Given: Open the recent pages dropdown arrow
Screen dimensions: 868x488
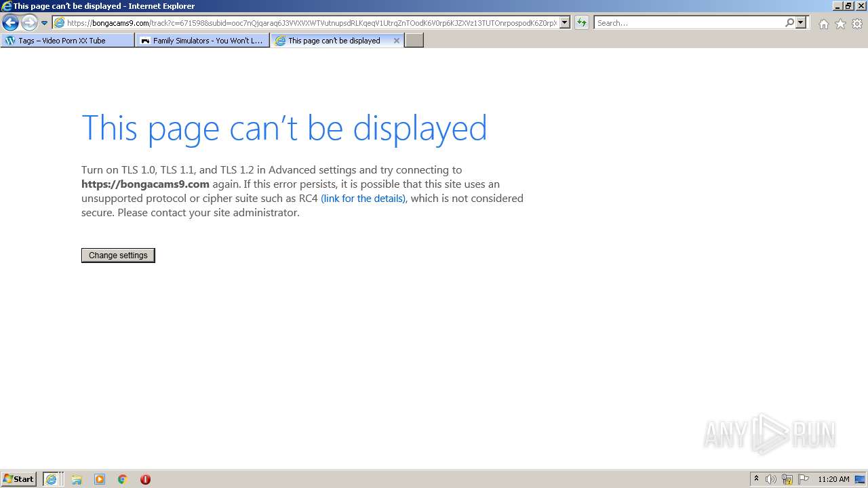Looking at the screenshot, I should pyautogui.click(x=44, y=23).
